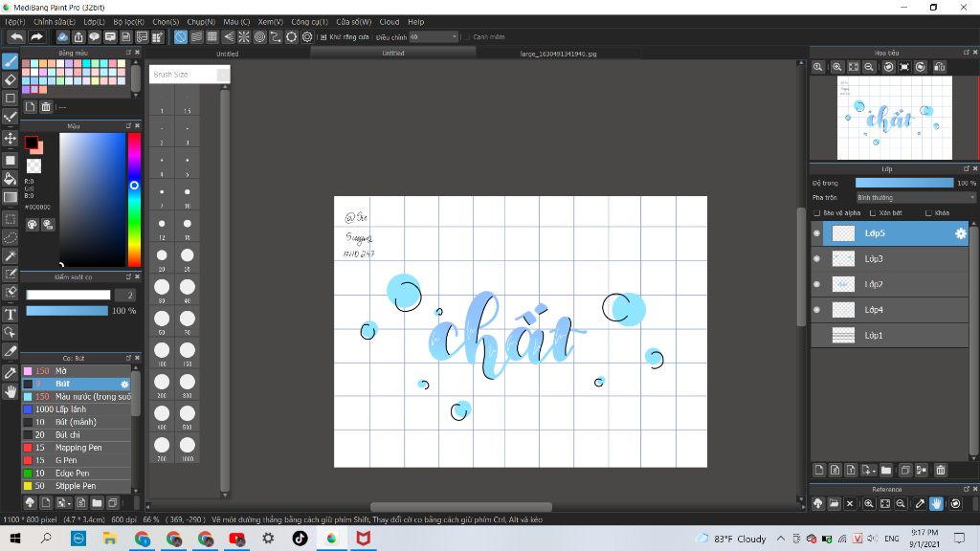The image size is (980, 551).
Task: Select the Lớp1 layer
Action: tap(890, 336)
